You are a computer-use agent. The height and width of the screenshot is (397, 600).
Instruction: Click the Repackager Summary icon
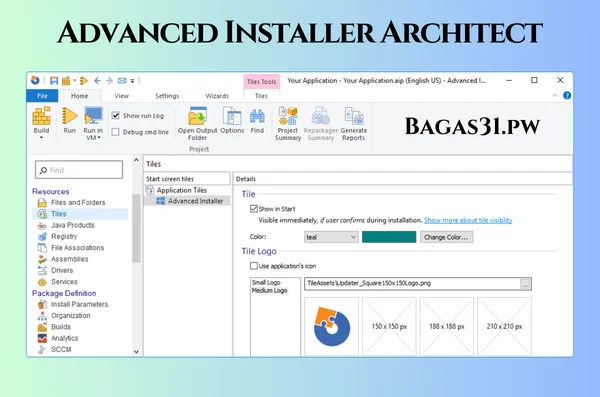click(320, 116)
